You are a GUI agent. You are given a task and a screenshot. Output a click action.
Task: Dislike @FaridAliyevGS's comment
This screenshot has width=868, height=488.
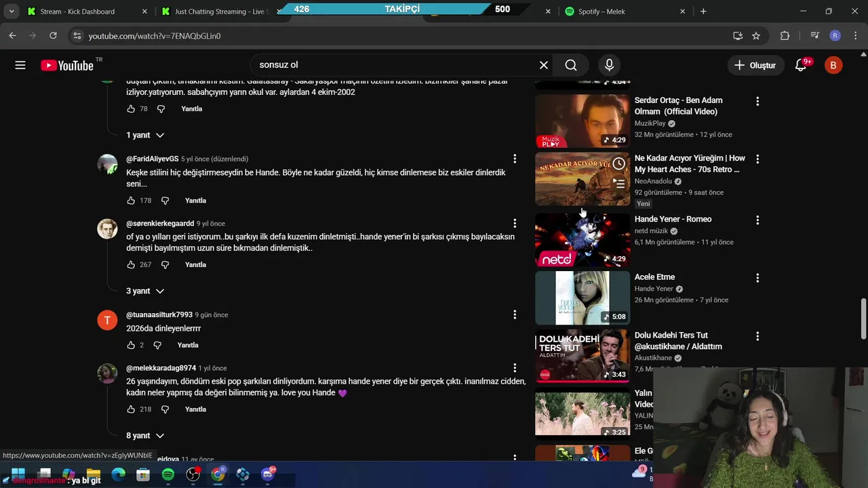(165, 201)
